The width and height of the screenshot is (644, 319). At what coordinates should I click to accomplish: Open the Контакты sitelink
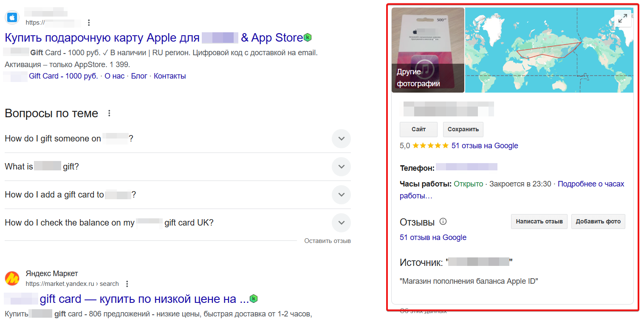coord(169,76)
